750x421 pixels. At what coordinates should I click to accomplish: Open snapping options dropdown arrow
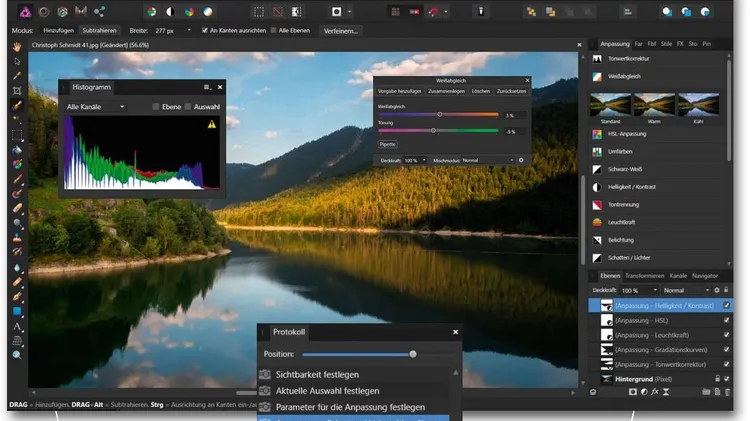(446, 12)
